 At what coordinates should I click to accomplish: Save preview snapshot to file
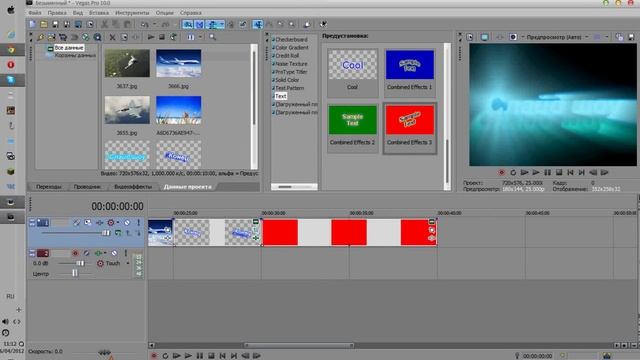point(631,37)
